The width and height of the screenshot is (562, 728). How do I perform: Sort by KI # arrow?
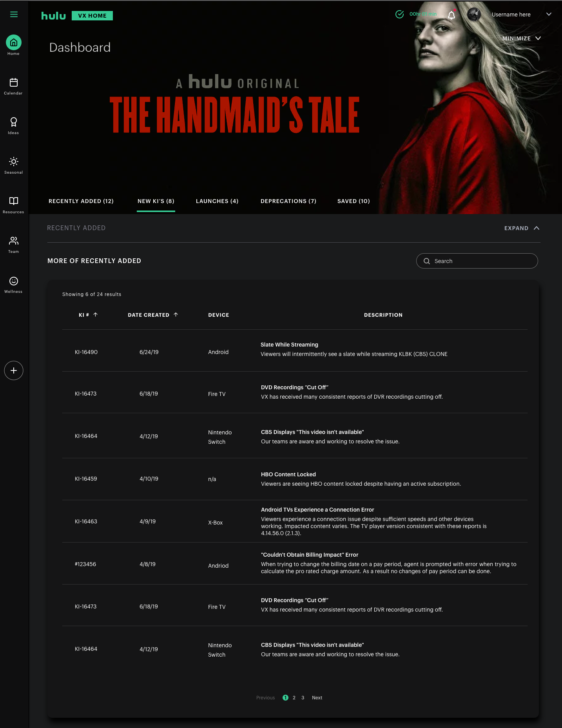tap(95, 314)
